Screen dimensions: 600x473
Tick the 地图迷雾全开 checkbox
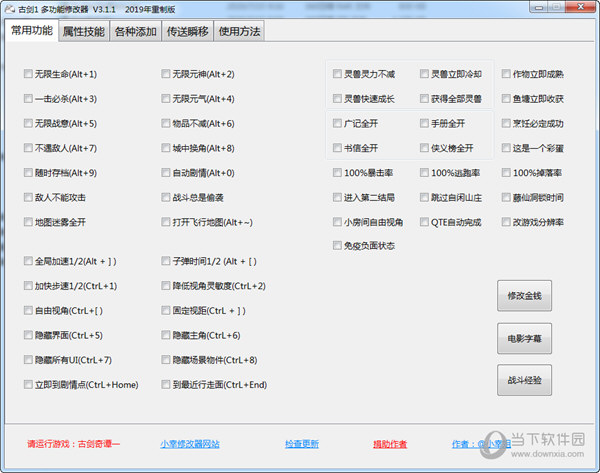pyautogui.click(x=28, y=222)
